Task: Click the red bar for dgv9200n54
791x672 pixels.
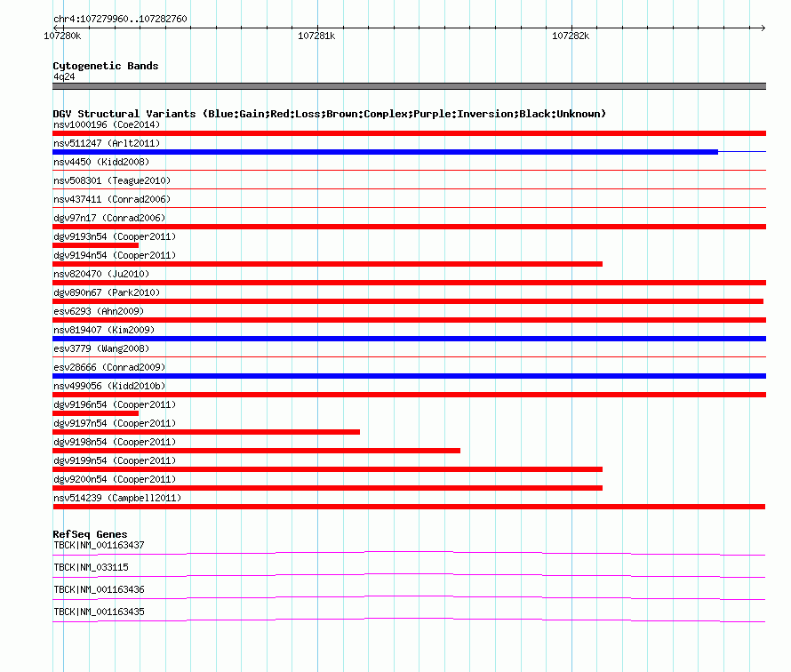Action: tap(327, 488)
